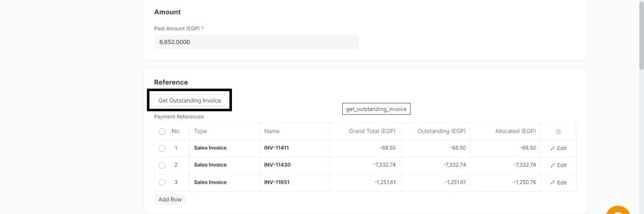This screenshot has width=644, height=214.
Task: Click Edit on the INV-11651 row
Action: (558, 183)
